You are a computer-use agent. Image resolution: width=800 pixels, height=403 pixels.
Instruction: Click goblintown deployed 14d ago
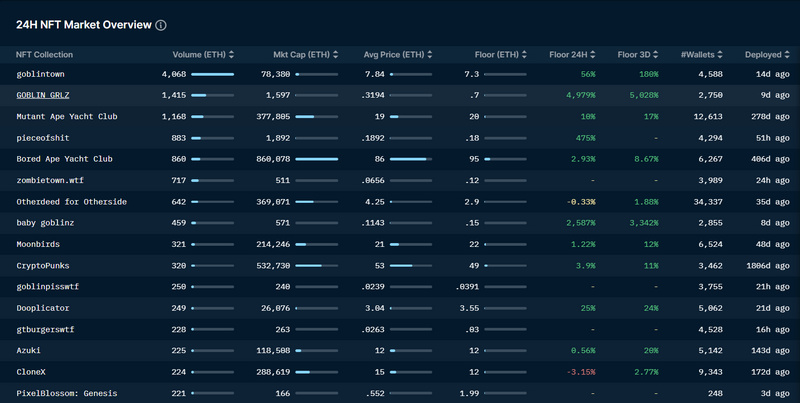click(x=772, y=74)
